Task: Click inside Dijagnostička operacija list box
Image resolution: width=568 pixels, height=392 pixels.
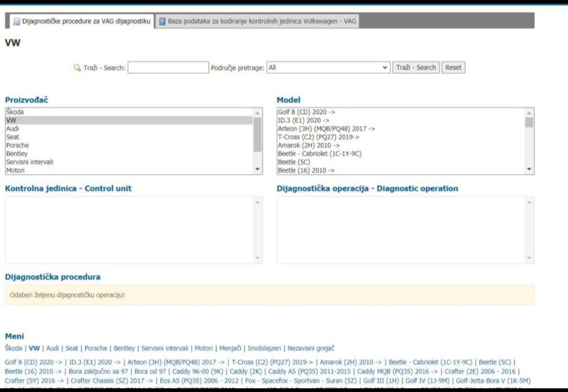Action: point(405,230)
